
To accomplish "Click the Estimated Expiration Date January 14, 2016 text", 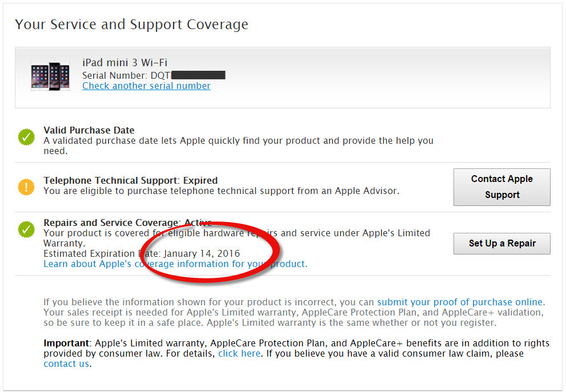I will (142, 253).
